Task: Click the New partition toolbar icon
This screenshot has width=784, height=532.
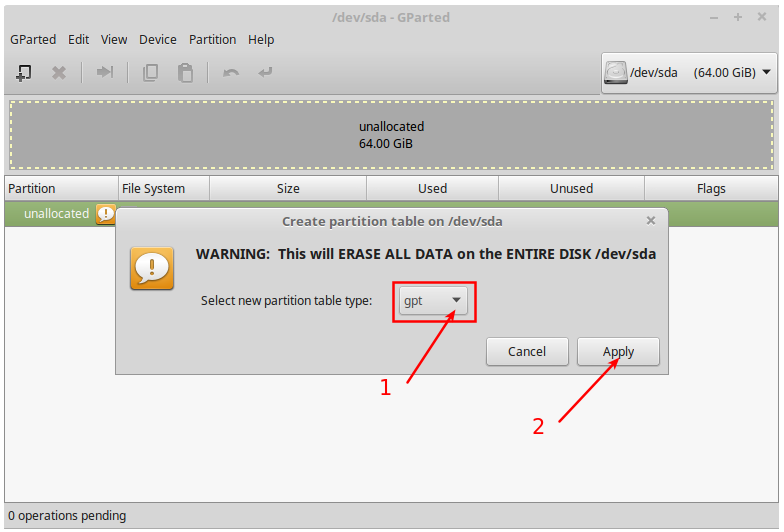Action: (24, 73)
